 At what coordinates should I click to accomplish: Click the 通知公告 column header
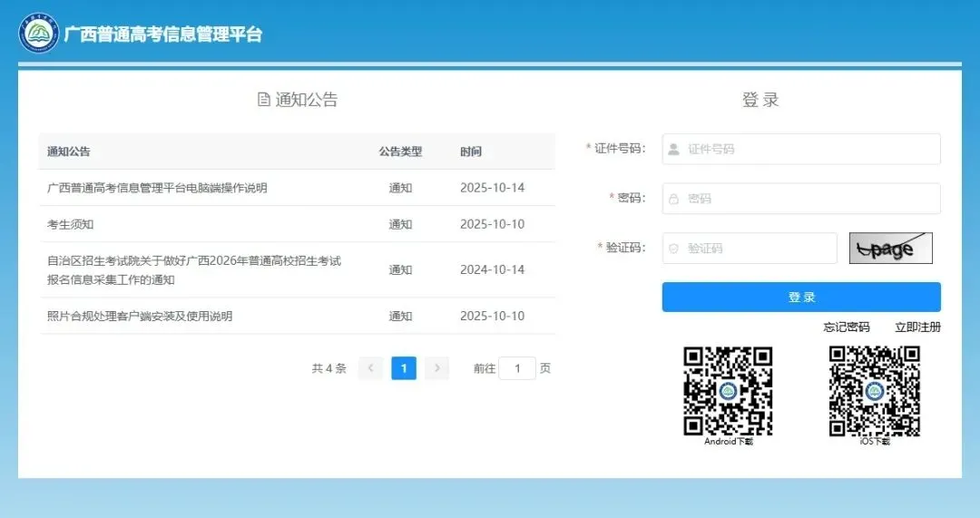click(x=69, y=151)
